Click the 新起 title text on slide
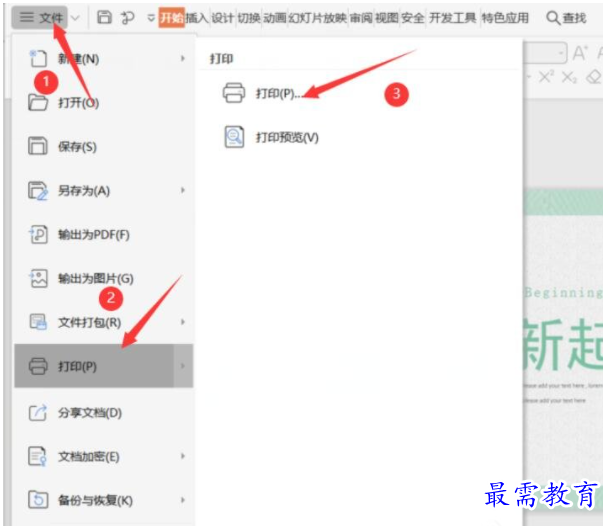Screen dimensions: 606x526 coord(563,344)
